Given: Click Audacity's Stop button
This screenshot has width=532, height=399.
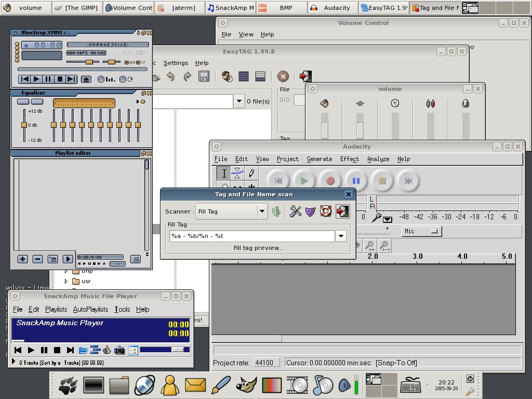Looking at the screenshot, I should 382,181.
